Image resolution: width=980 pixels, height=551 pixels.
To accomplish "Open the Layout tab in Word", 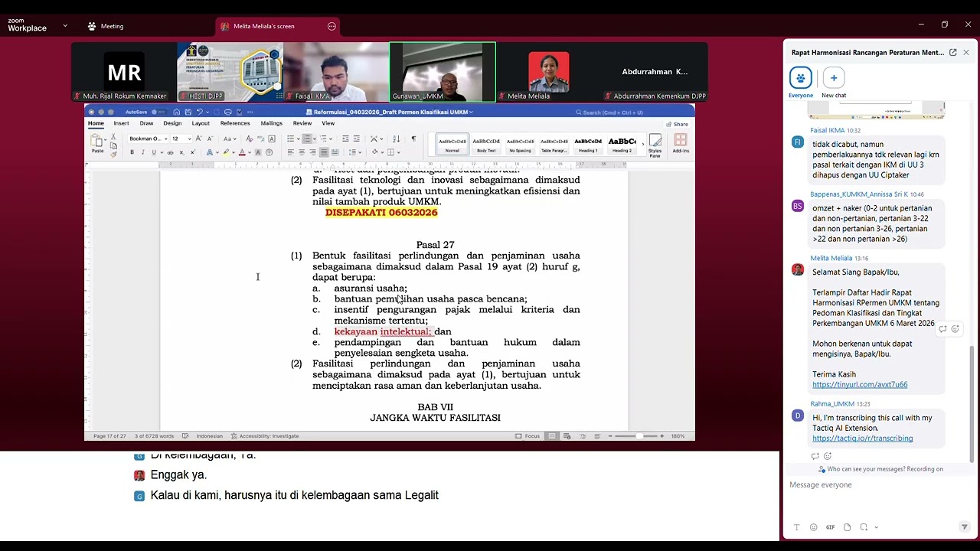I will tap(201, 123).
